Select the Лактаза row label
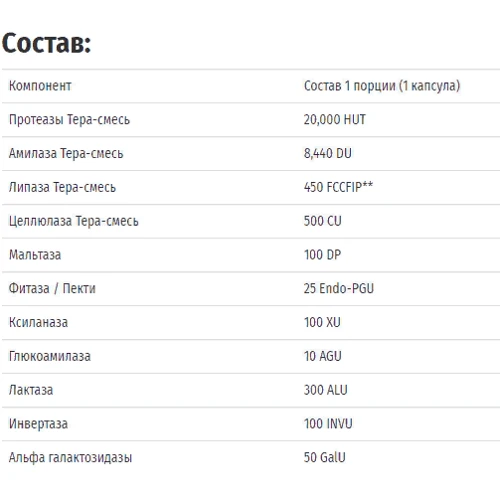 31,390
